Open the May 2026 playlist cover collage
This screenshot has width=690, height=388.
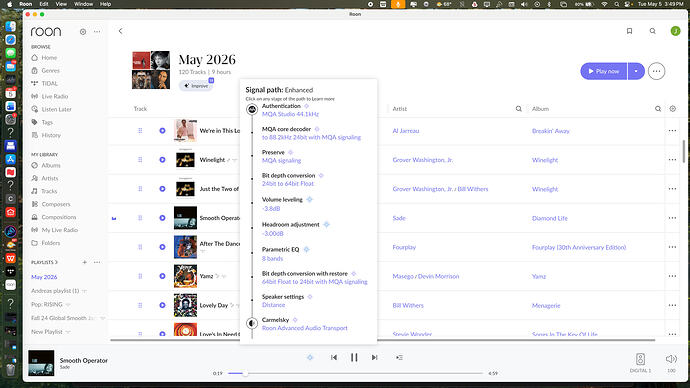click(x=151, y=70)
